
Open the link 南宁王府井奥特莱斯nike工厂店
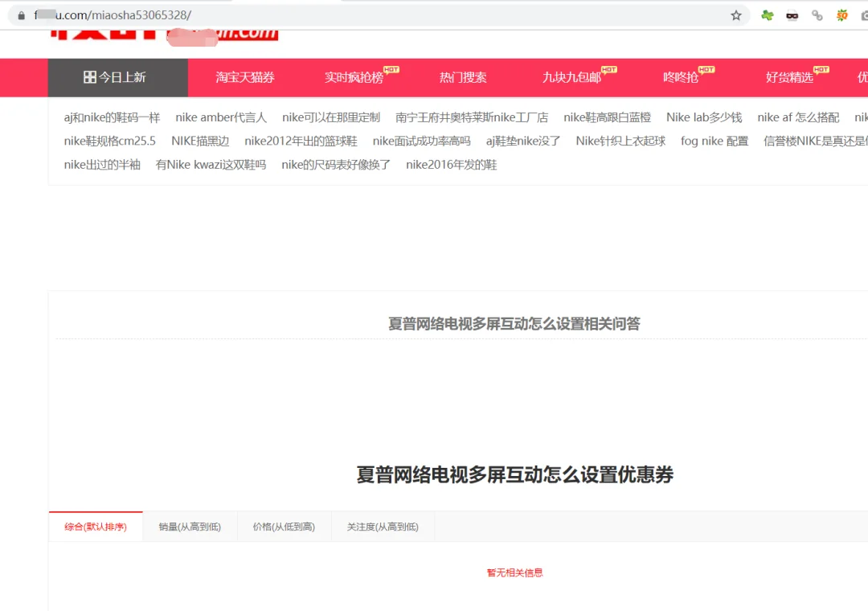[x=472, y=117]
